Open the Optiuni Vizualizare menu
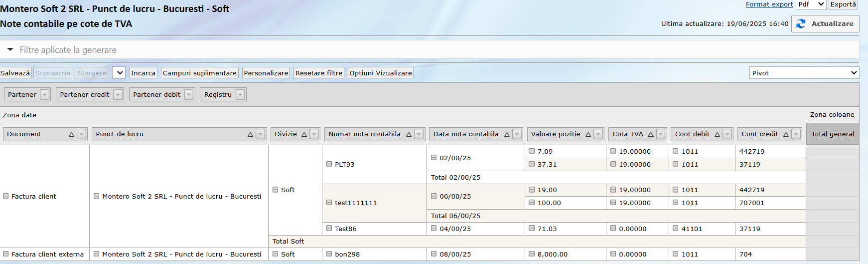The width and height of the screenshot is (868, 264). [x=380, y=73]
